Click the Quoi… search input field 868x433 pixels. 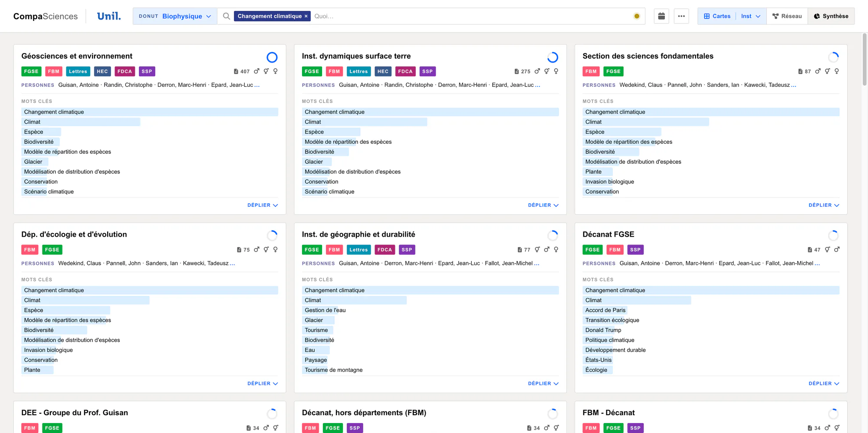[471, 16]
